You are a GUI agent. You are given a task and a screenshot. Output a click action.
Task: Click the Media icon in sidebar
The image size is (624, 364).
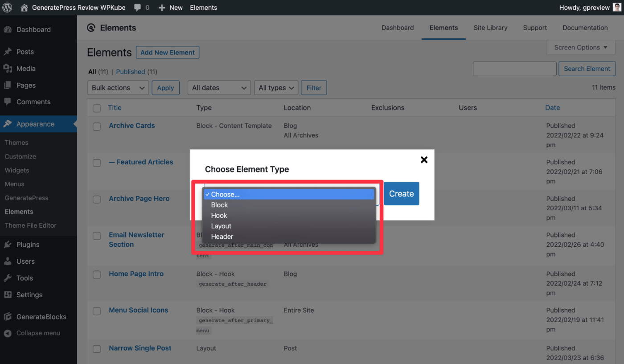click(8, 69)
